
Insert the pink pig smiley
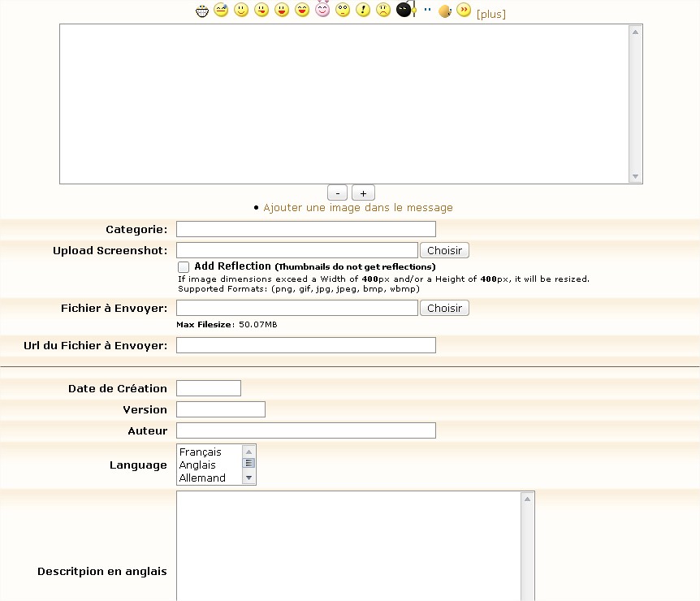(322, 11)
